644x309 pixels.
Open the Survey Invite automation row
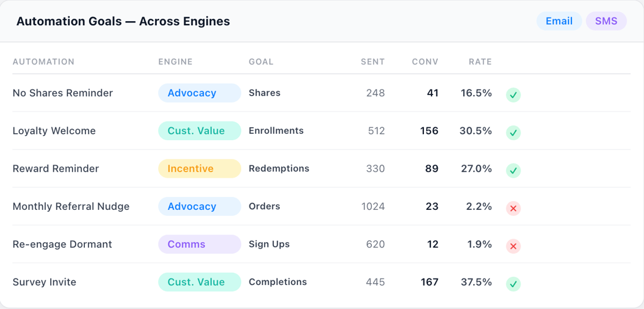click(x=44, y=282)
